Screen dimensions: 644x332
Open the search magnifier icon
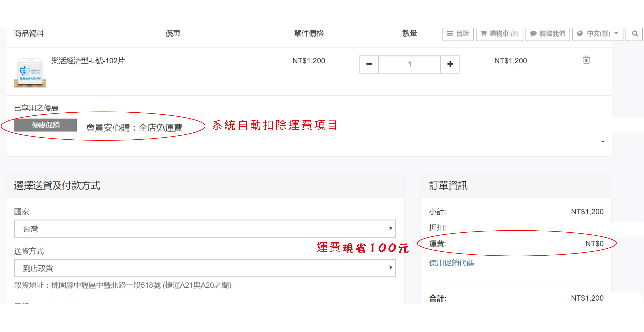coord(635,34)
